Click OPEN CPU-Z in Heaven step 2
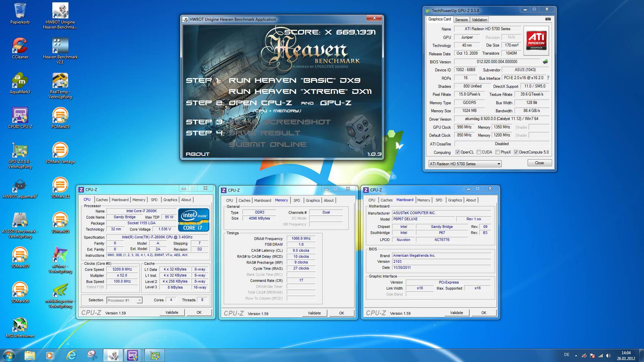 [260, 103]
